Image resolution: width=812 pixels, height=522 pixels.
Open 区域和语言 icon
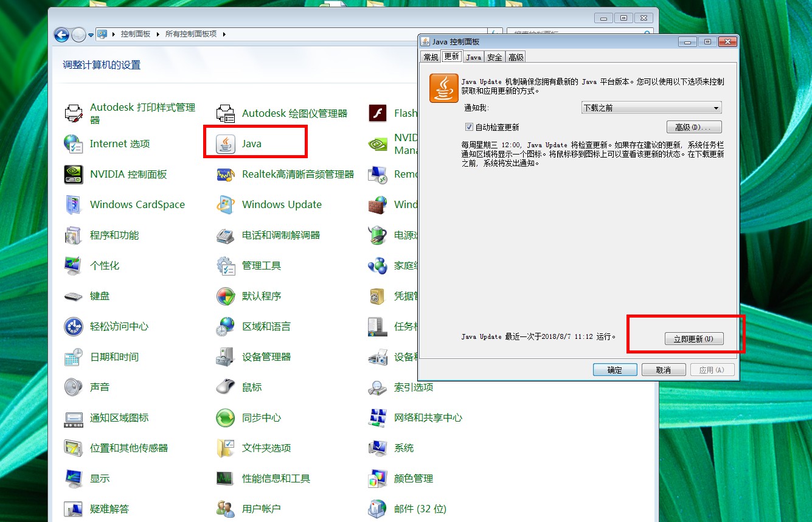(226, 326)
